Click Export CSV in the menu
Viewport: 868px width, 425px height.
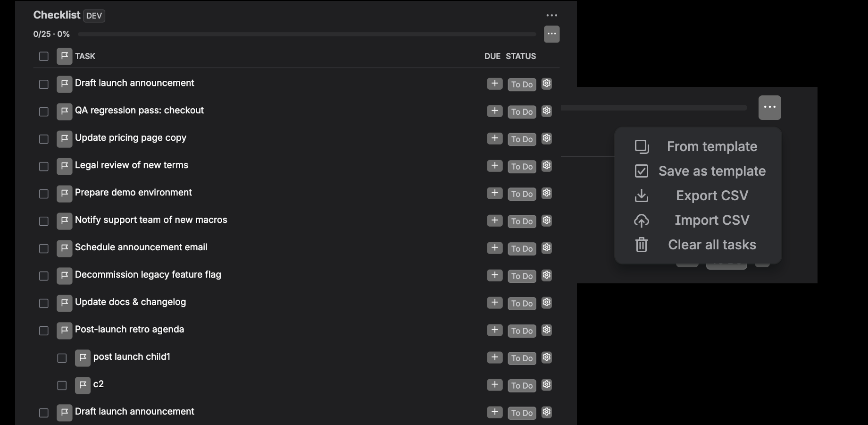698,195
